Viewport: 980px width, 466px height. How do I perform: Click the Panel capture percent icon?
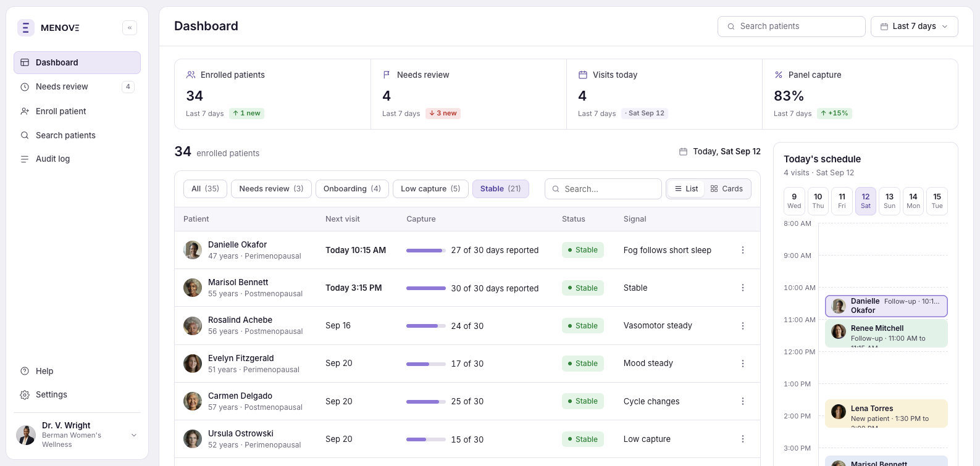tap(779, 75)
